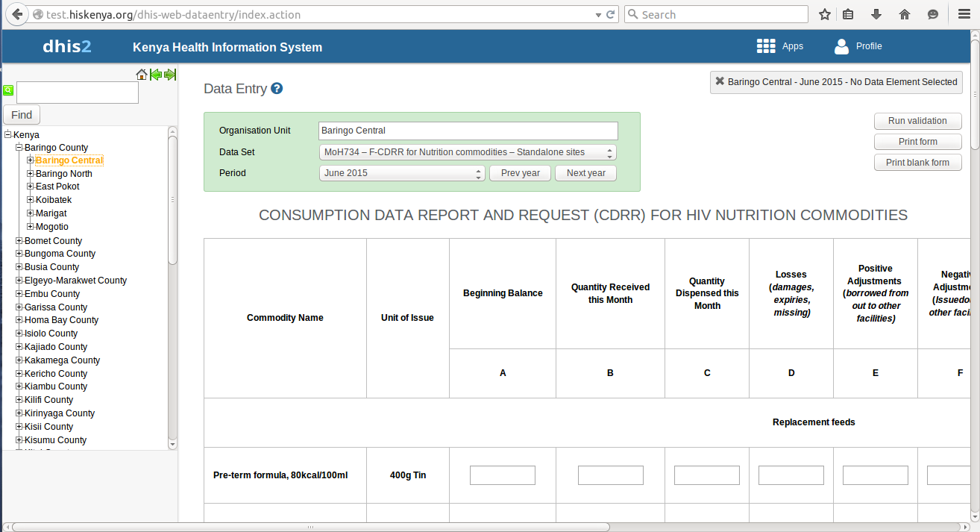
Task: Open browser downloads arrow icon
Action: pyautogui.click(x=876, y=14)
